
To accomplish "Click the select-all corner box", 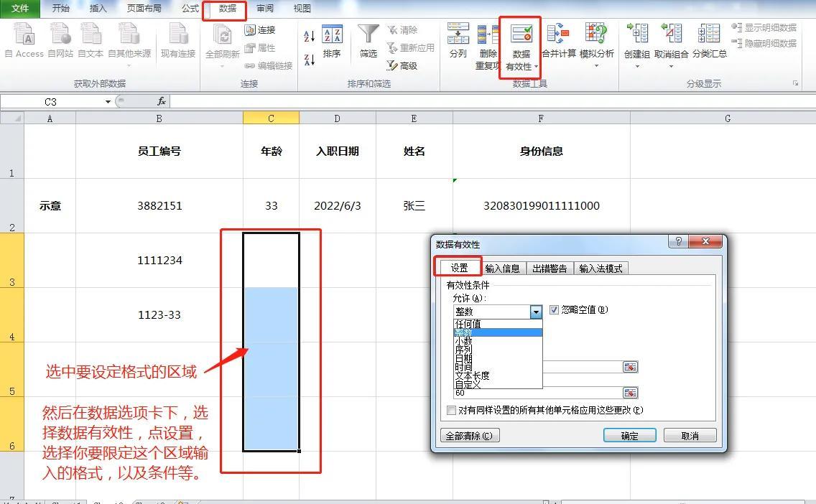I will [x=12, y=118].
